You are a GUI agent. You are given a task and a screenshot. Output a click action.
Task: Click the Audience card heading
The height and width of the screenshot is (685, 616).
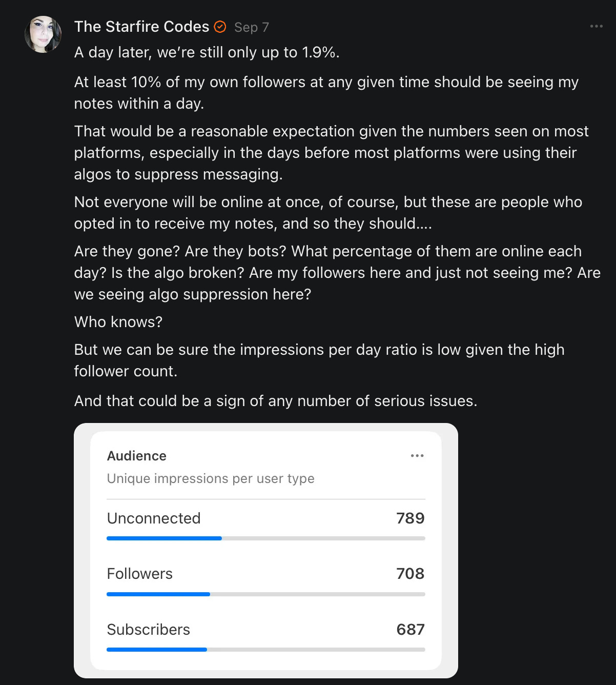pos(137,456)
